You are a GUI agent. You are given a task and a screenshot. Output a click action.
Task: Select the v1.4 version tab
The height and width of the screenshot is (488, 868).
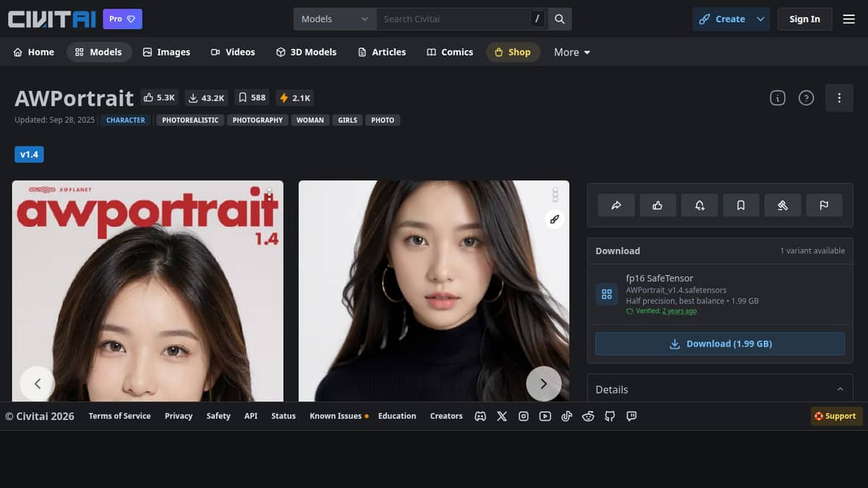[29, 154]
